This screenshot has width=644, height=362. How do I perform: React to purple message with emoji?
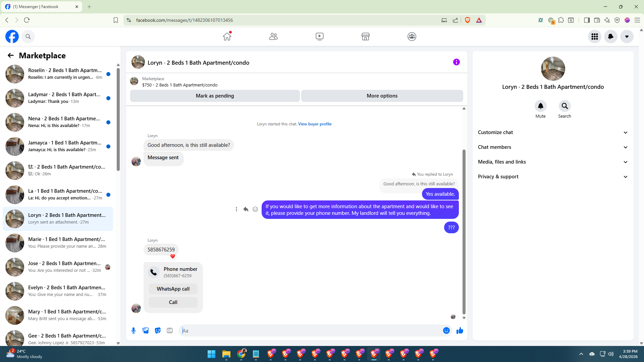click(x=255, y=209)
